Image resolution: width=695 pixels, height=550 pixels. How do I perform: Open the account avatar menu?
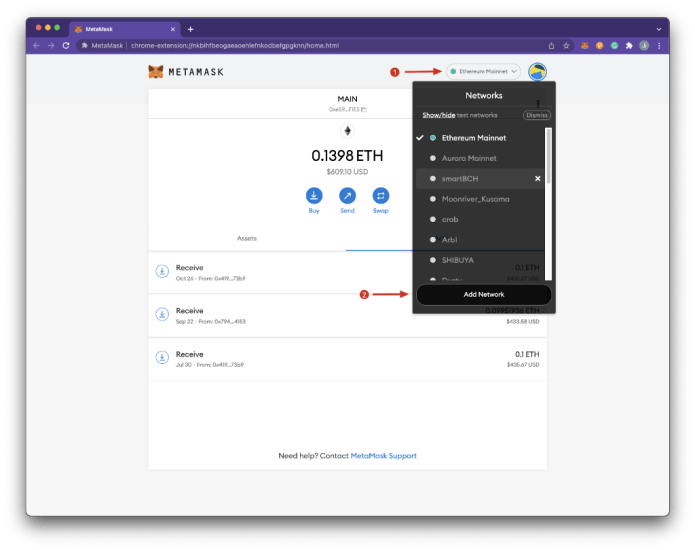click(537, 72)
